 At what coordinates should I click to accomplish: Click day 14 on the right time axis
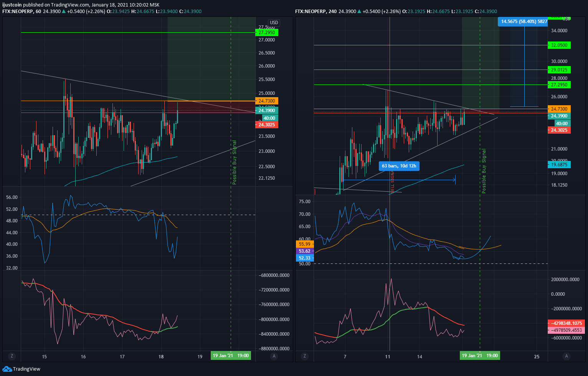tap(420, 357)
